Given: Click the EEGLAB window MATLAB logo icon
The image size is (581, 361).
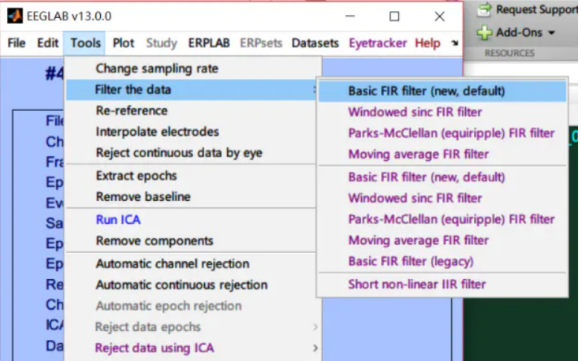Looking at the screenshot, I should [x=15, y=16].
